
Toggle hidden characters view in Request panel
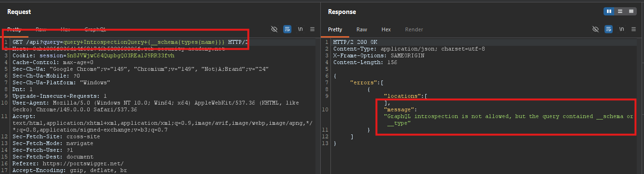pyautogui.click(x=275, y=29)
